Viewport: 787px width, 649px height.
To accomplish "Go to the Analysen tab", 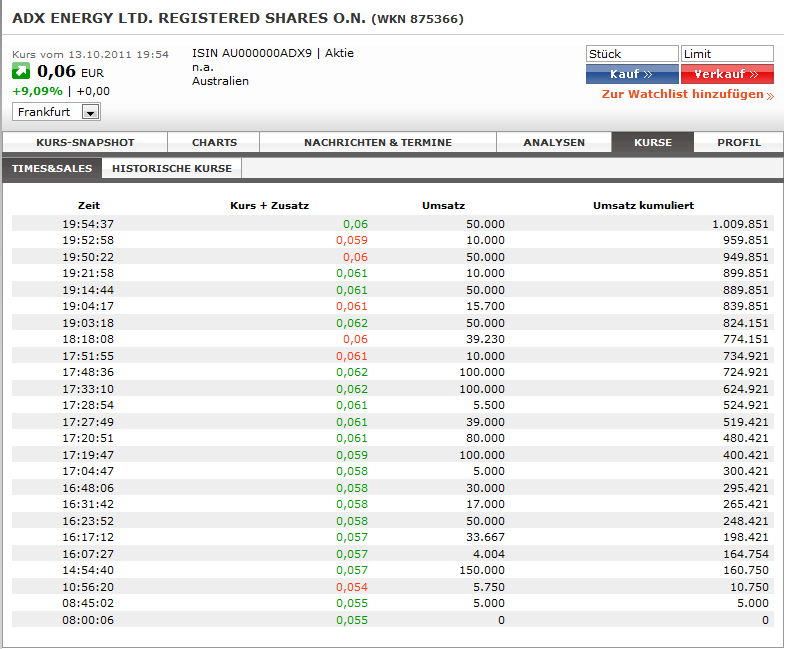I will (x=554, y=143).
